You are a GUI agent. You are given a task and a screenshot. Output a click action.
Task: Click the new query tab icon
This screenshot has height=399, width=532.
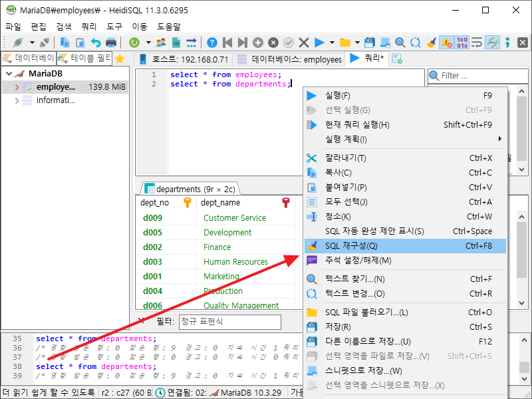pos(397,59)
